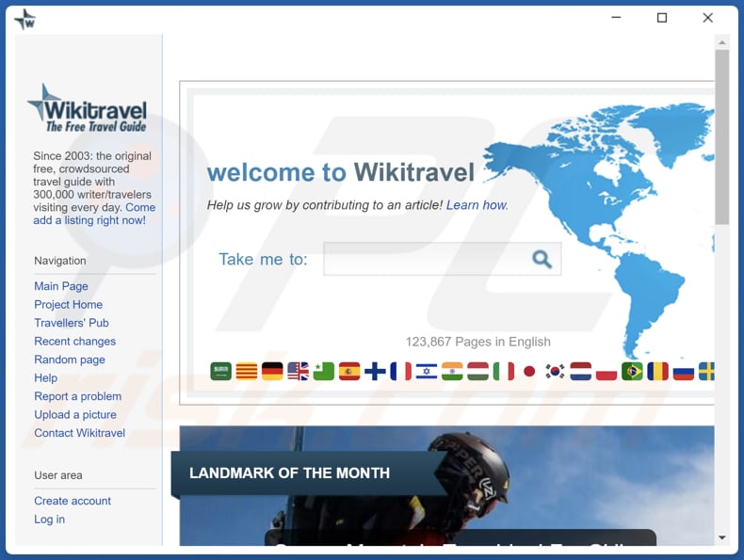Select the Indian flag for Hindi
Image resolution: width=744 pixels, height=560 pixels.
coord(452,371)
